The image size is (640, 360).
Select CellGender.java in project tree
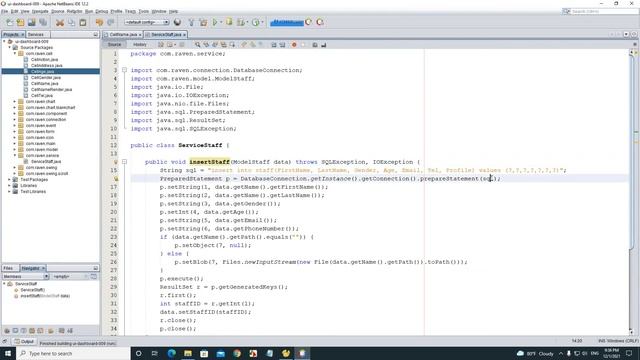coord(46,78)
